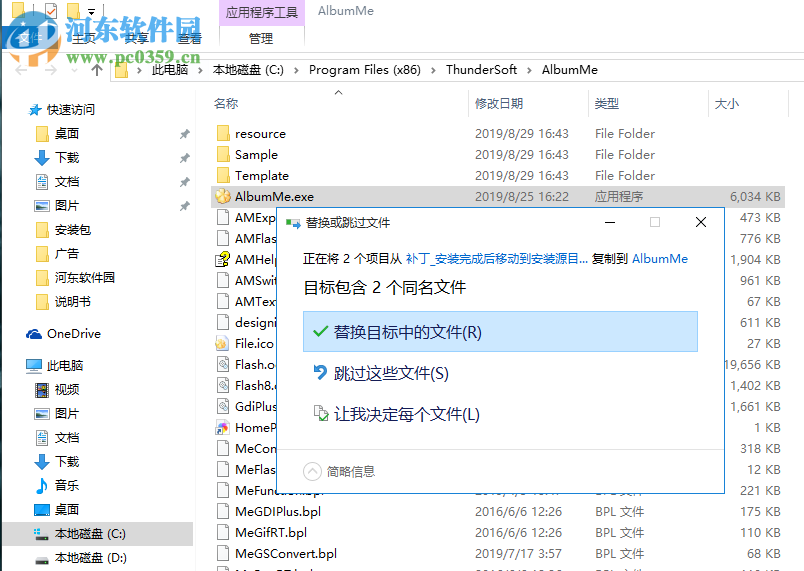
Task: Go to 本地磁盘 (C:) in address bar
Action: (x=248, y=70)
